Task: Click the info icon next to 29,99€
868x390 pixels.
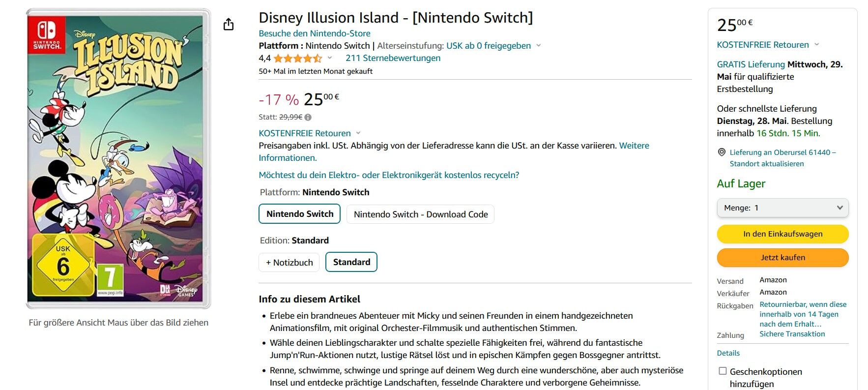Action: (x=308, y=117)
